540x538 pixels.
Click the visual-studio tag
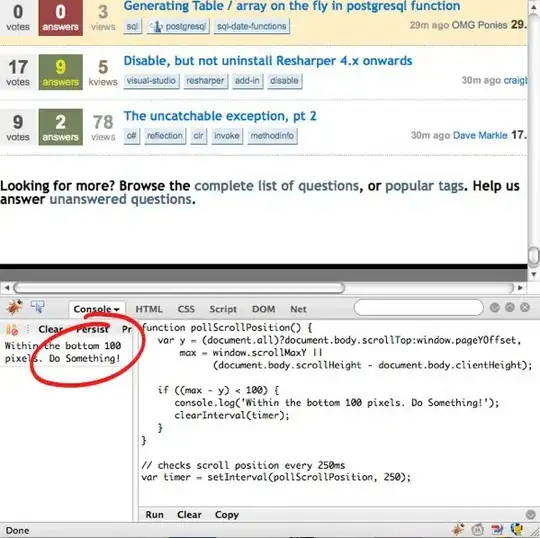click(151, 81)
